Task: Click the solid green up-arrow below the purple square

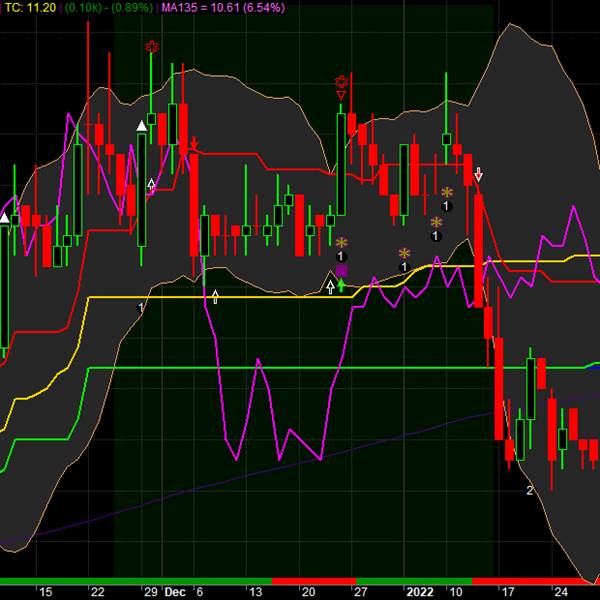Action: coord(341,285)
